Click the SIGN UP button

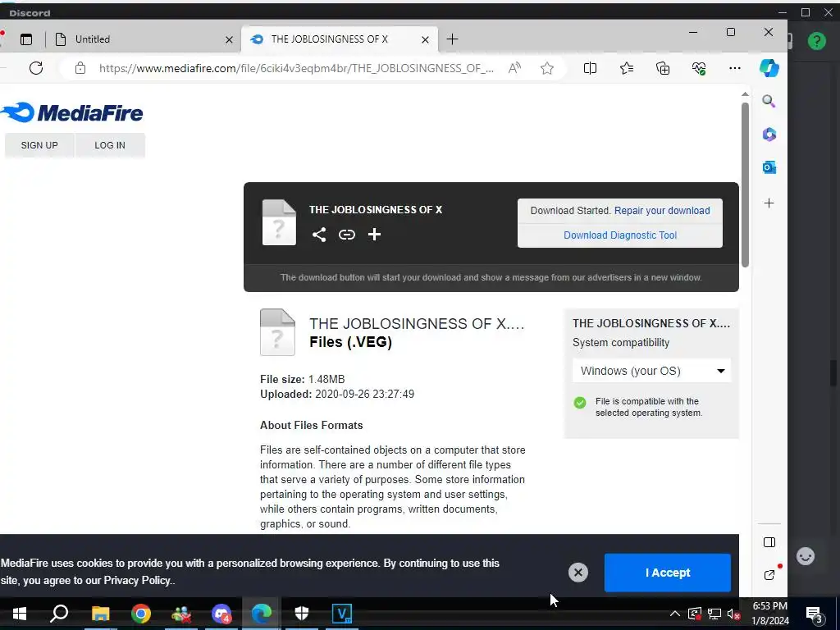coord(39,145)
